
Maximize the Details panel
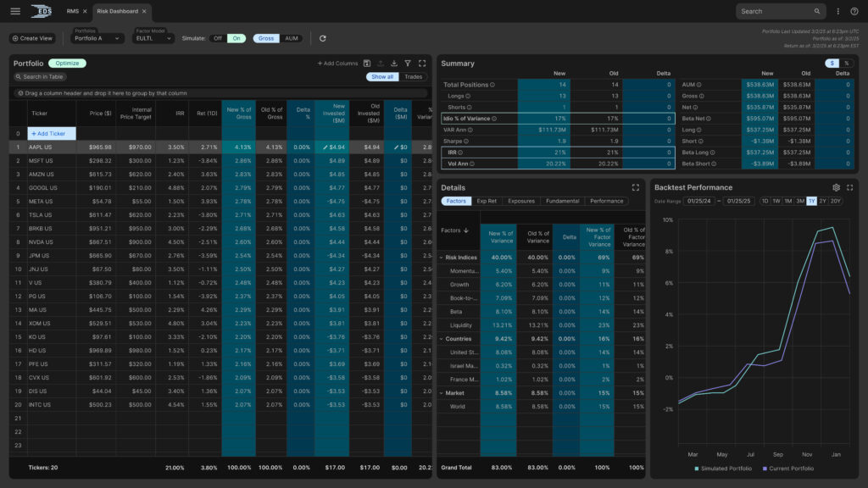coord(636,187)
